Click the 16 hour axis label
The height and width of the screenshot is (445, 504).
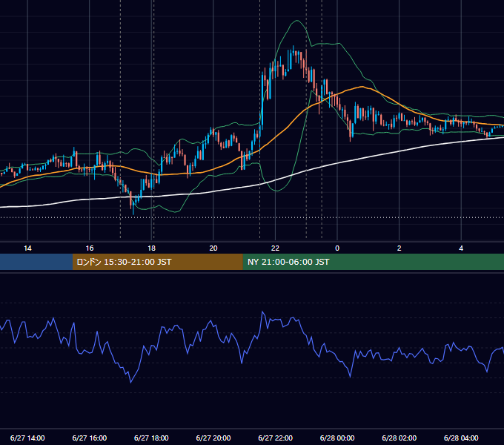(90, 248)
